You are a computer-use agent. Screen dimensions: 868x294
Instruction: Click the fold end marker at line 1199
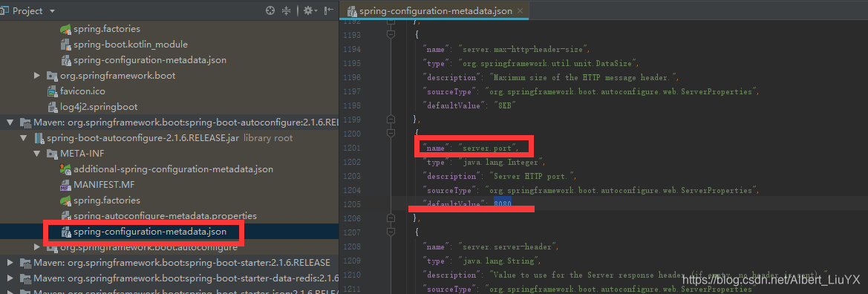pyautogui.click(x=391, y=119)
